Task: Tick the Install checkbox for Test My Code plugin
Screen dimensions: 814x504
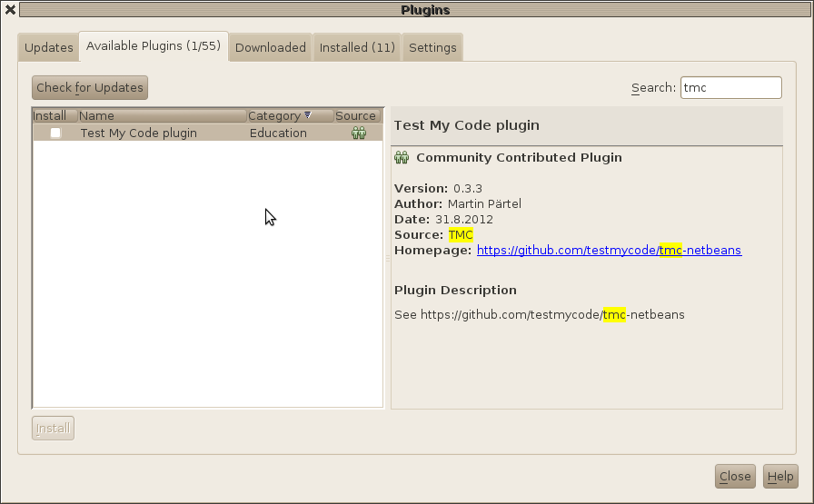Action: coord(55,133)
